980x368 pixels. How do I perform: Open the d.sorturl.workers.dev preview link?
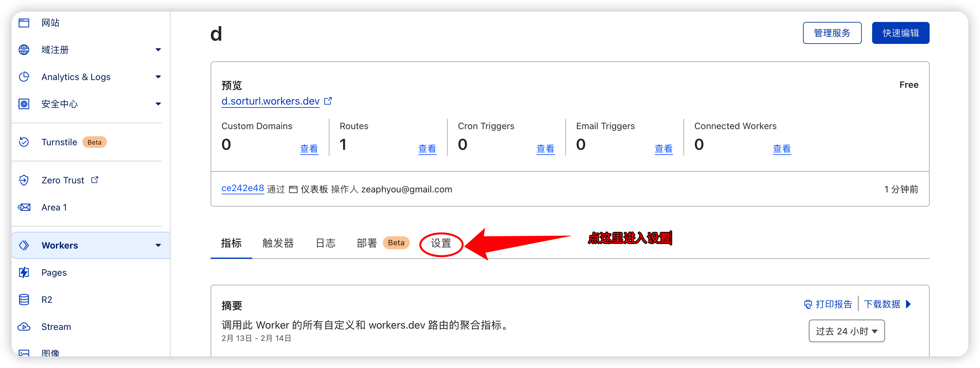click(x=270, y=101)
